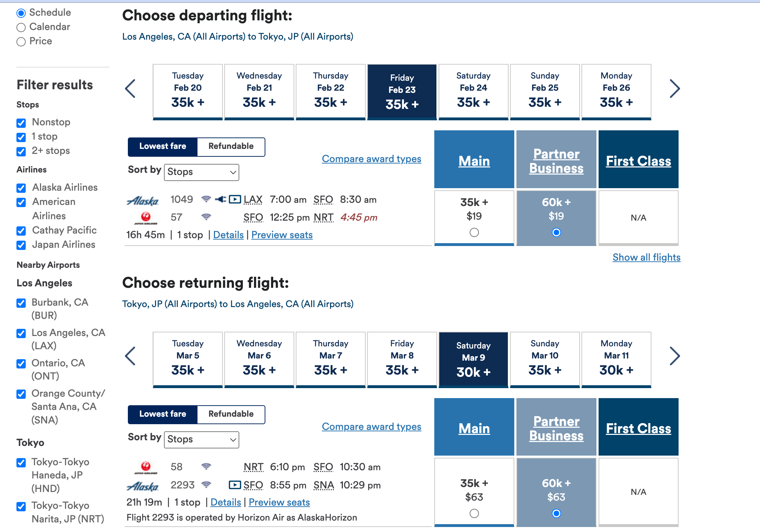Select the Lowest fare tab for returning flights
The width and height of the screenshot is (760, 532).
coord(162,414)
